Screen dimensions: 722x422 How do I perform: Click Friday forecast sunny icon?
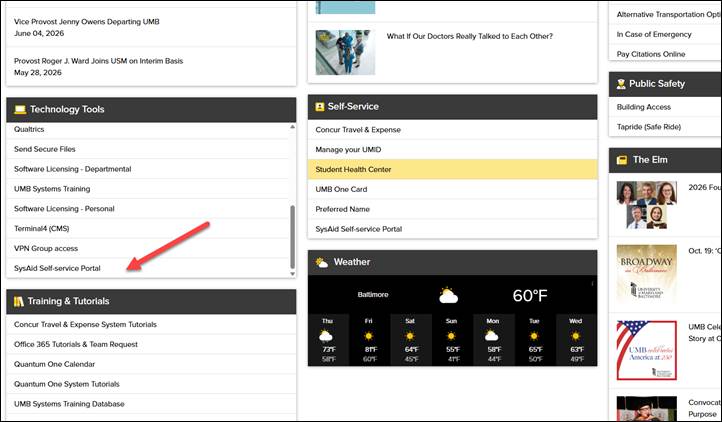pyautogui.click(x=368, y=336)
